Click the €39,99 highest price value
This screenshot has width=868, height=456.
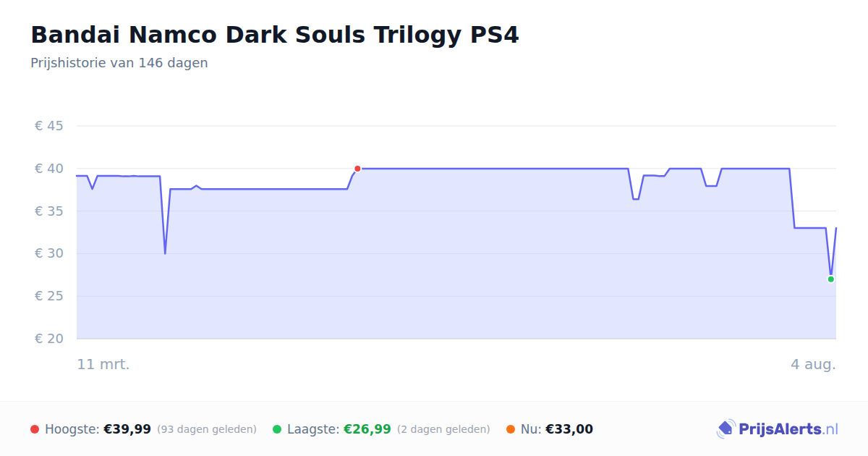coord(127,429)
